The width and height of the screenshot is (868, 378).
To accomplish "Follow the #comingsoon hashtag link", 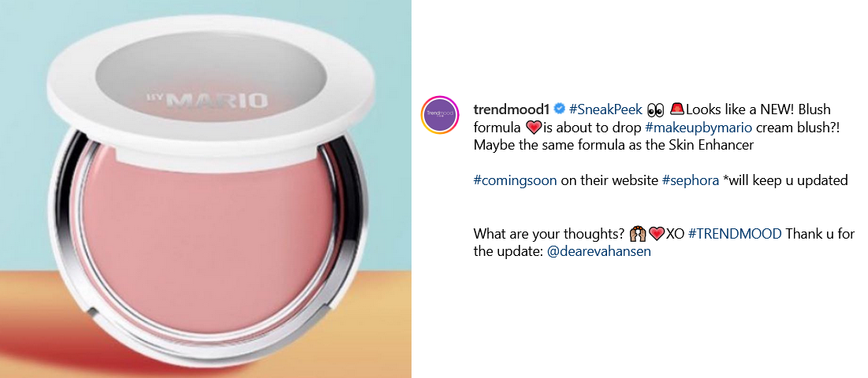I will pyautogui.click(x=516, y=180).
